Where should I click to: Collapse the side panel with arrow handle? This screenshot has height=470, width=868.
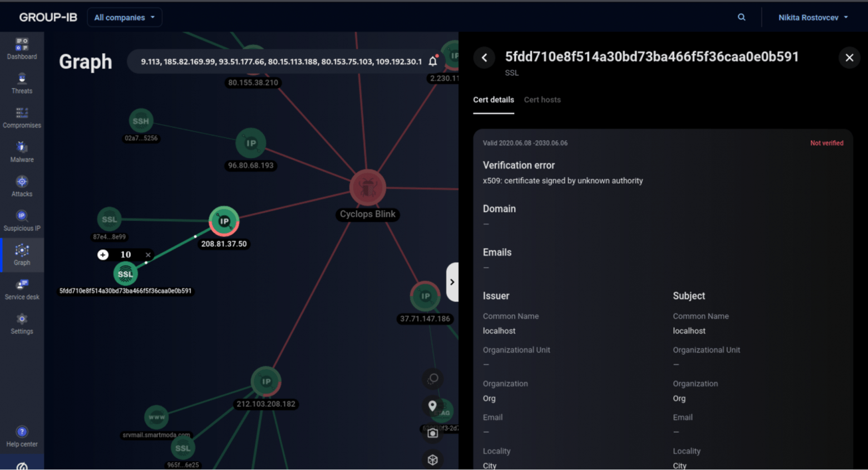(x=452, y=282)
